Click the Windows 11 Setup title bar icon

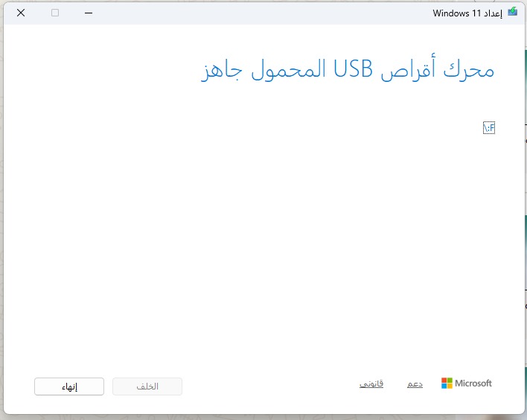511,13
